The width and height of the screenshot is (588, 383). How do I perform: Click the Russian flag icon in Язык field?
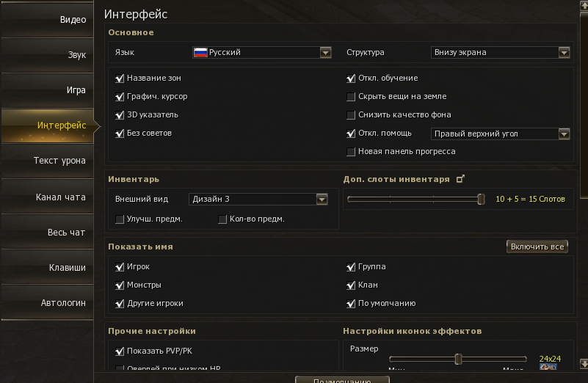pos(200,52)
